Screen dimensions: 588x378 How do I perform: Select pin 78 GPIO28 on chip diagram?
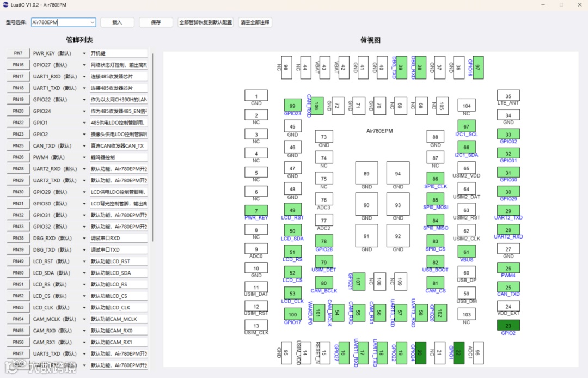pyautogui.click(x=324, y=241)
